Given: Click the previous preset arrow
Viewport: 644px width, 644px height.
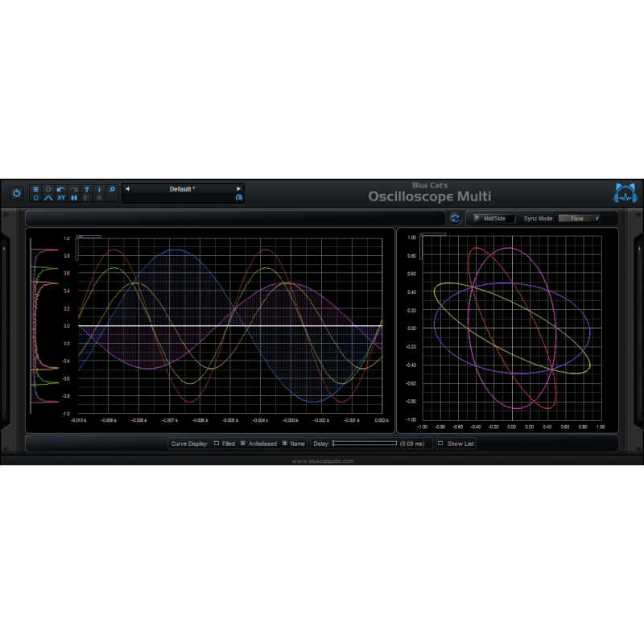Looking at the screenshot, I should [127, 190].
